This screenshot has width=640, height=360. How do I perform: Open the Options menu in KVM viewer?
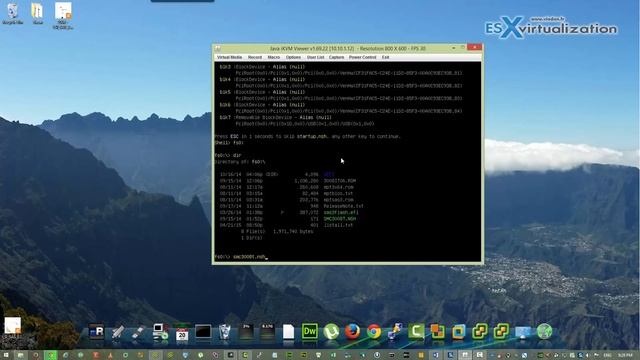point(293,58)
